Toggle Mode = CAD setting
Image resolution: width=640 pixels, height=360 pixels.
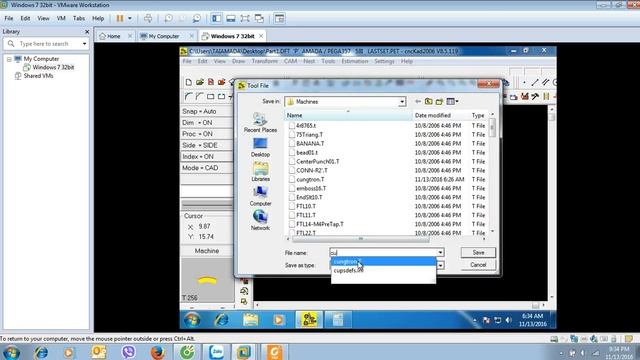point(207,168)
